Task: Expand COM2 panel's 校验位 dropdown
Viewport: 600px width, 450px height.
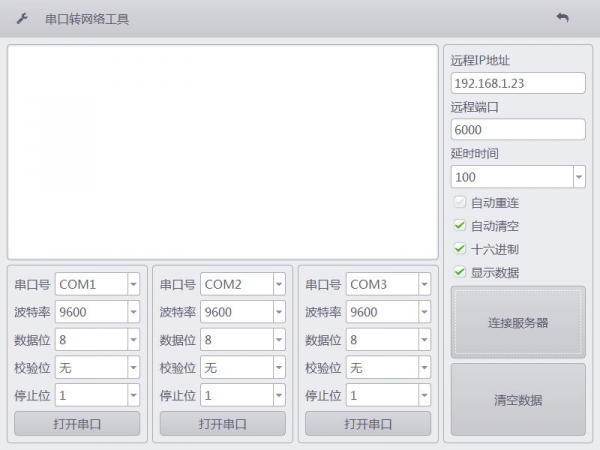Action: click(x=278, y=368)
